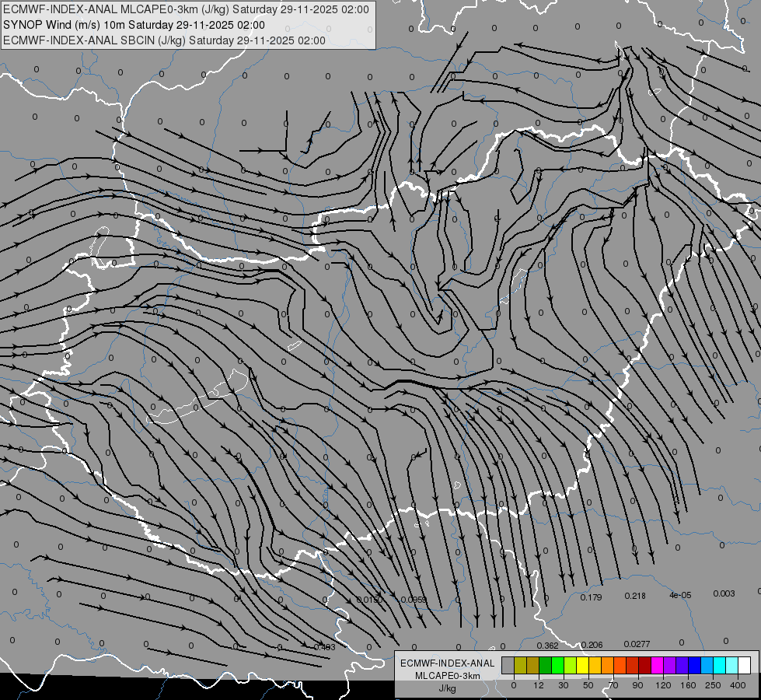Click the legend scale value 250
This screenshot has height=700, width=761.
[x=713, y=685]
